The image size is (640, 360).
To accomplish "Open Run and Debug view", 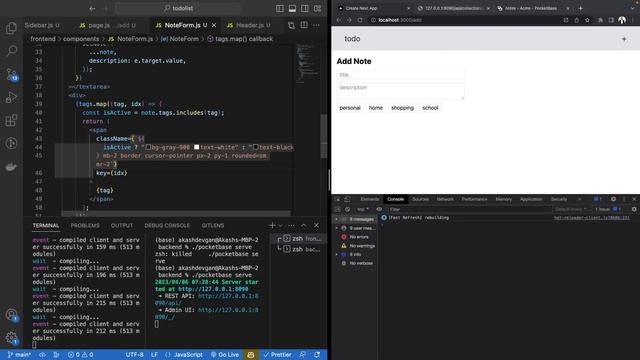I will pos(11,97).
